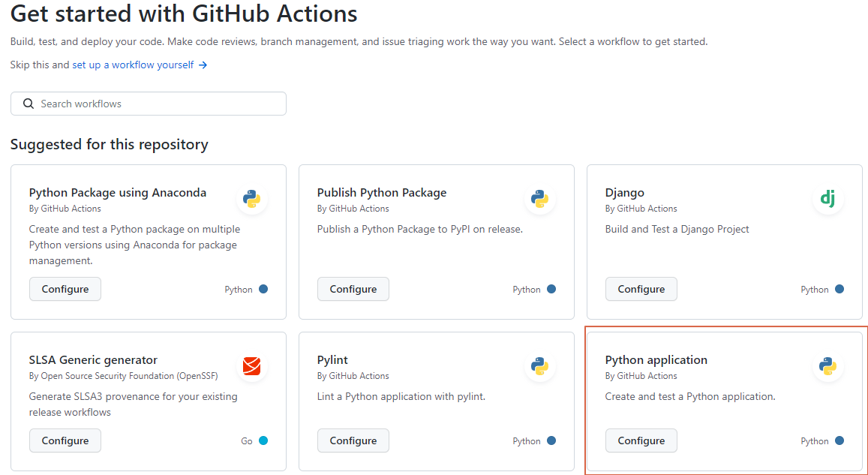Click the Python logo on Publish Python Package card

pyautogui.click(x=539, y=199)
